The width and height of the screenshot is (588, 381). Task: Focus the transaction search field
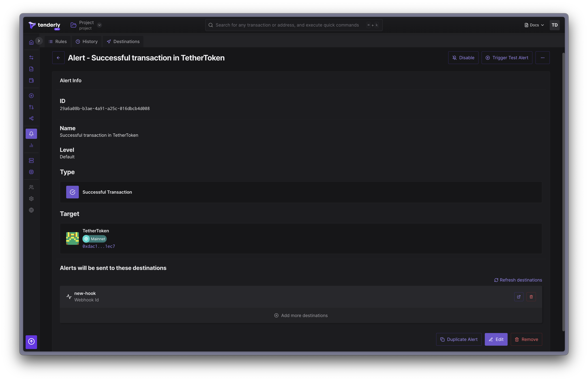[x=294, y=25]
